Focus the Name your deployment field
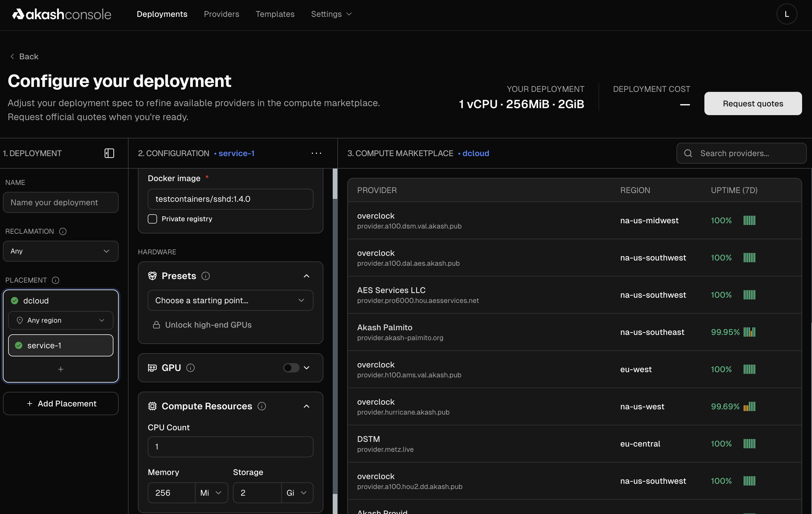Image resolution: width=812 pixels, height=514 pixels. coord(61,203)
